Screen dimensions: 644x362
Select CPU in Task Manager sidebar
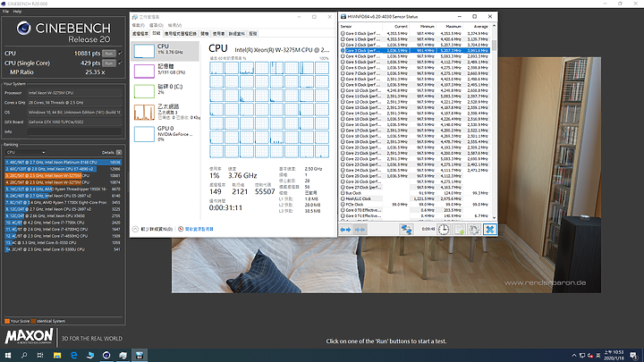tap(165, 51)
